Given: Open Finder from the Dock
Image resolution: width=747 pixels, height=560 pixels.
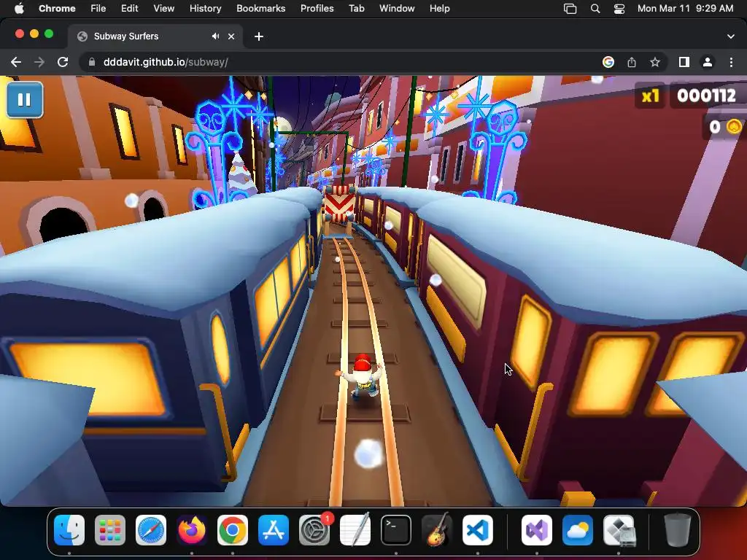Looking at the screenshot, I should click(x=69, y=530).
